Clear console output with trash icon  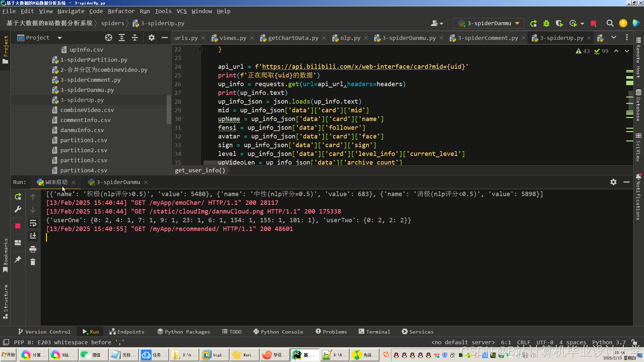point(33,262)
